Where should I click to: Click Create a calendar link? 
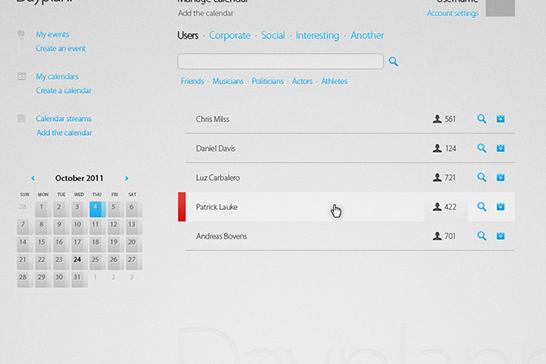tap(64, 91)
